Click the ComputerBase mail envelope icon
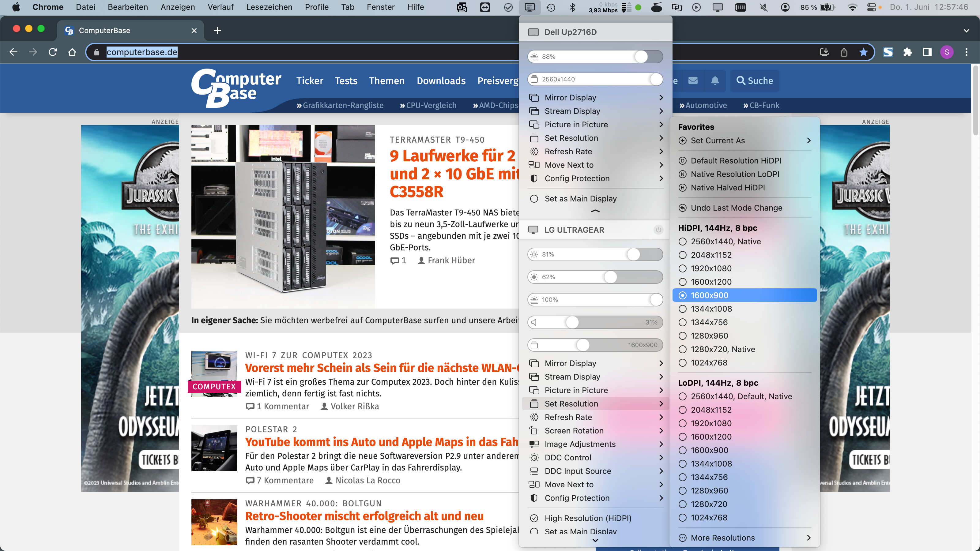Viewport: 980px width, 551px height. [693, 81]
